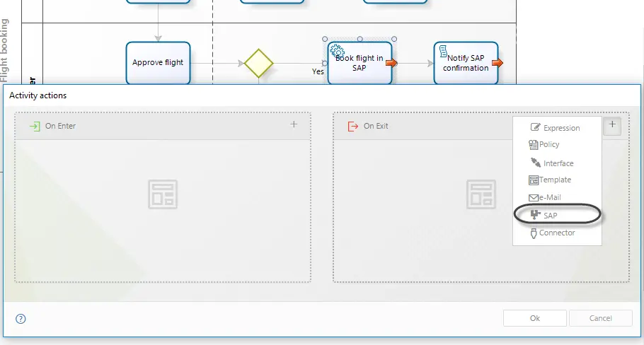644x345 pixels.
Task: Open help with the question mark icon
Action: point(21,319)
